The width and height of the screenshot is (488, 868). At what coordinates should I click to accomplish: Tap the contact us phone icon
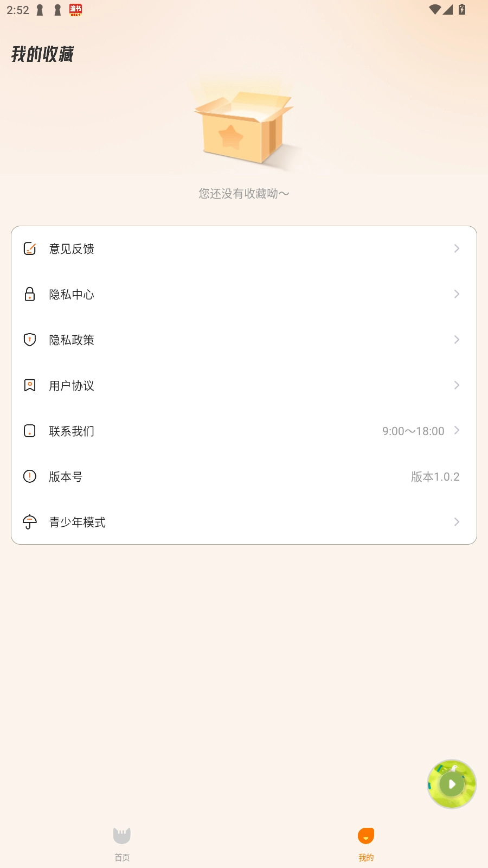pos(30,431)
